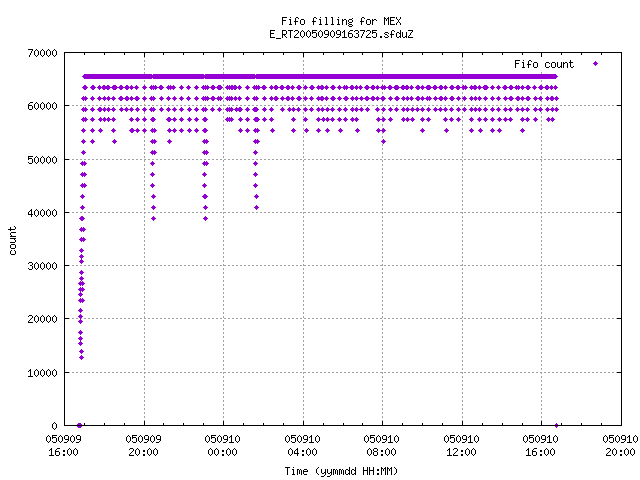
Task: Click the y-axis tick value 0
Action: [x=54, y=426]
